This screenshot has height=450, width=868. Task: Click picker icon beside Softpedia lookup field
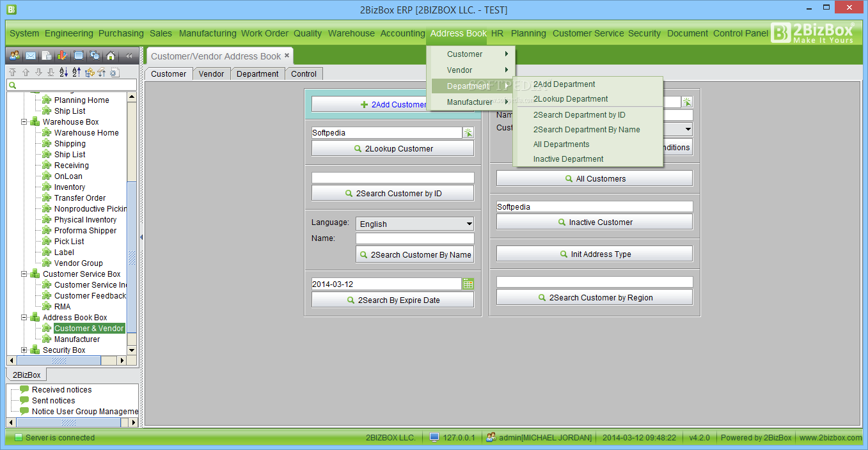(468, 132)
